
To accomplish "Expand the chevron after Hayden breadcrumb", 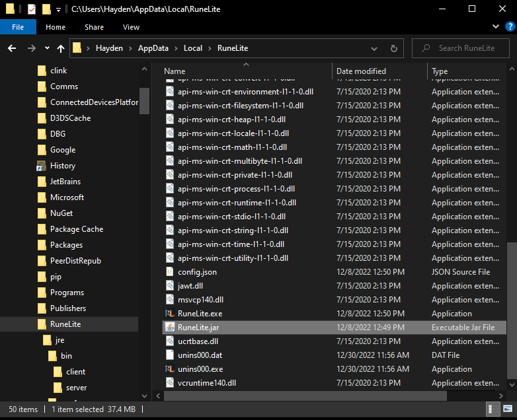I will coord(130,48).
